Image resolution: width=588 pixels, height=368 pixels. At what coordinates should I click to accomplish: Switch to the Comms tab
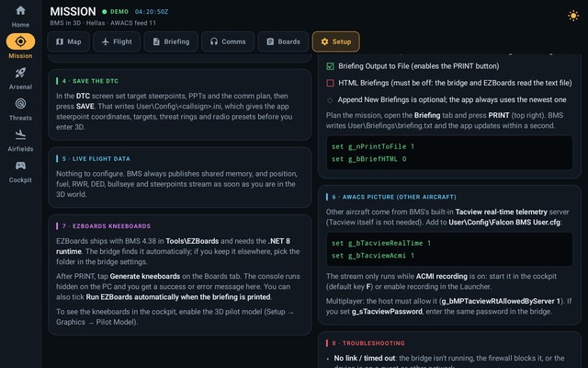pos(228,41)
